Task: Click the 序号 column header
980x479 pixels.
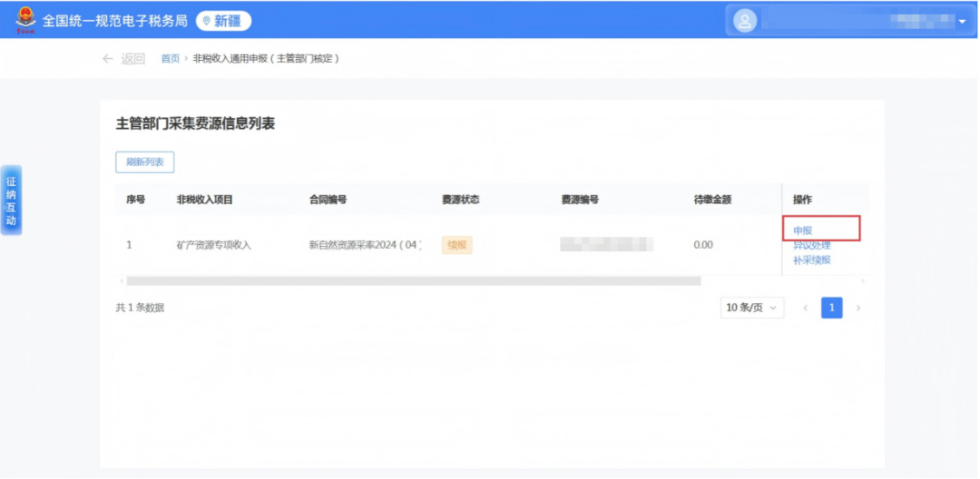Action: pyautogui.click(x=135, y=200)
